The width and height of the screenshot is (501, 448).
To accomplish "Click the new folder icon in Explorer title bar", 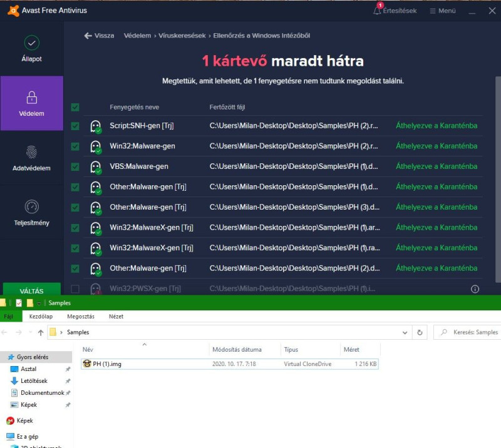I will pyautogui.click(x=29, y=303).
